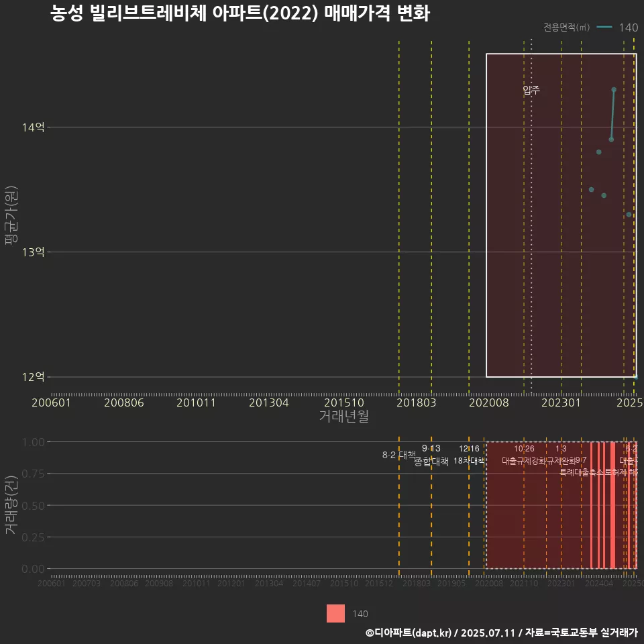
Task: Click the chart title 농성 빌리브트레비체 아파트(2022) 매매가격 변화
Action: pyautogui.click(x=240, y=13)
